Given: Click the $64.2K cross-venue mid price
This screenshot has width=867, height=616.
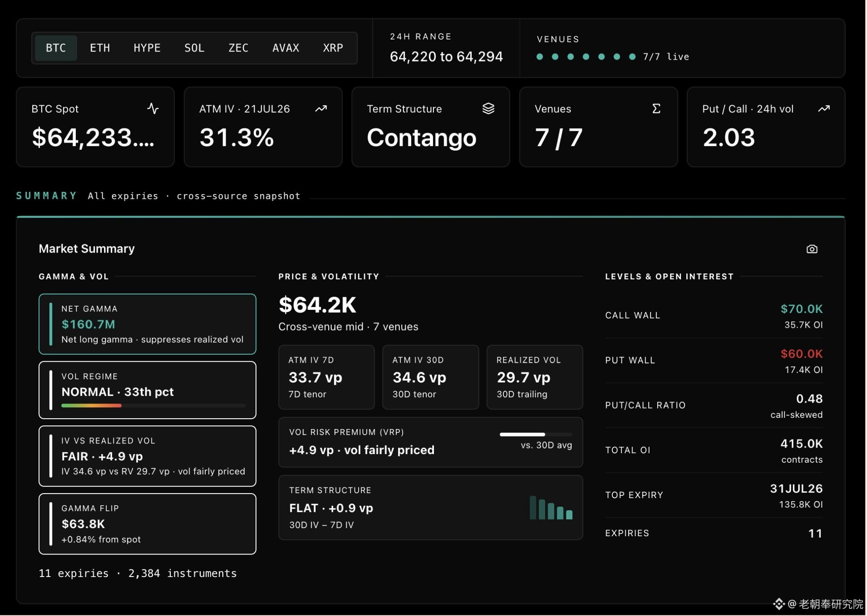Looking at the screenshot, I should pyautogui.click(x=317, y=305).
